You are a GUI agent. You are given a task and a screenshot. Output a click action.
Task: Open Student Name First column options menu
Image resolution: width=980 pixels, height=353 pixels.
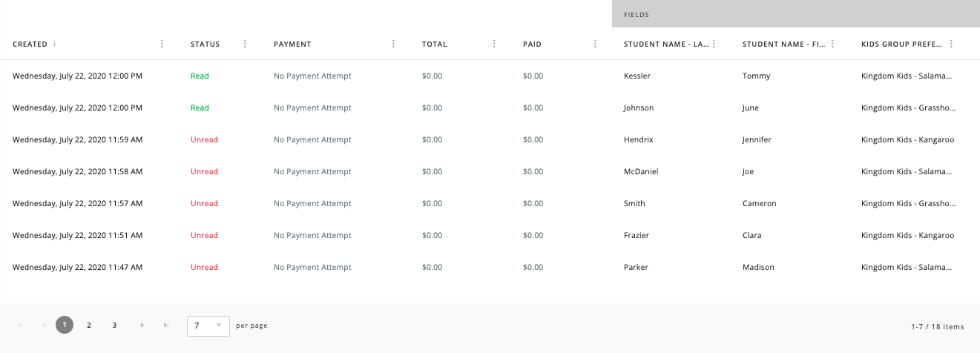(x=832, y=44)
